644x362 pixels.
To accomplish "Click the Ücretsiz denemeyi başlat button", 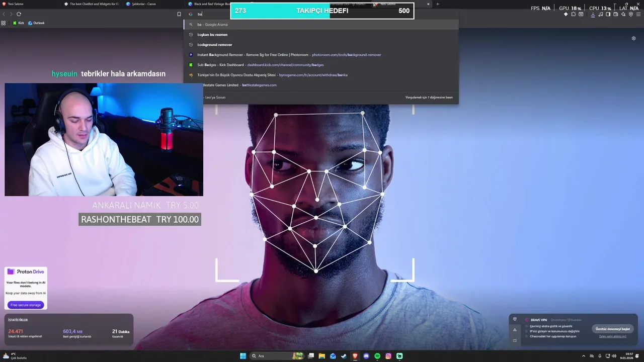I will [612, 329].
